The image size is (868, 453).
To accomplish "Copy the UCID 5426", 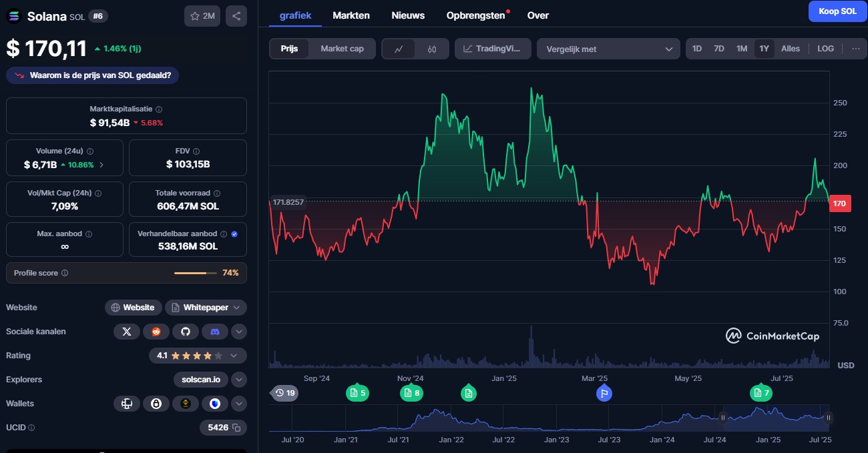I will click(236, 428).
